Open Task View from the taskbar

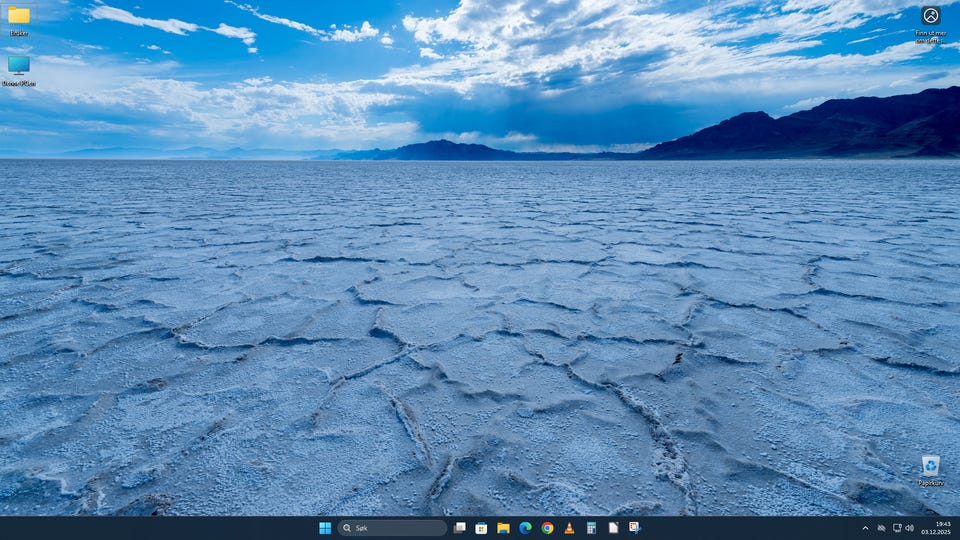[459, 528]
